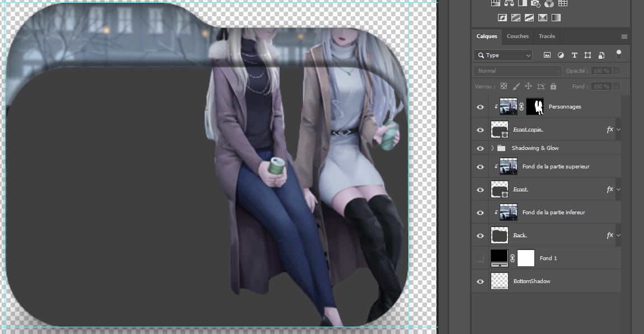Click the fx icon on Back layer
The width and height of the screenshot is (644, 334).
pyautogui.click(x=610, y=236)
